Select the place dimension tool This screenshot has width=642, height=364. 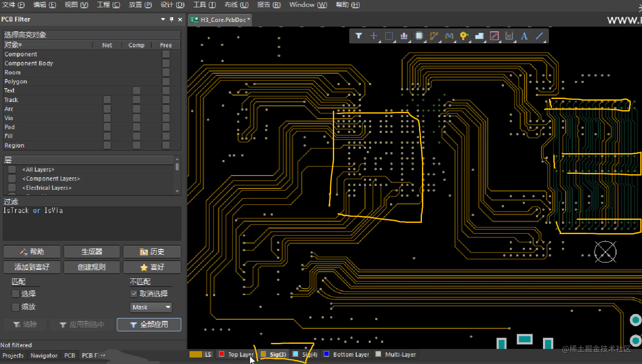[x=509, y=36]
